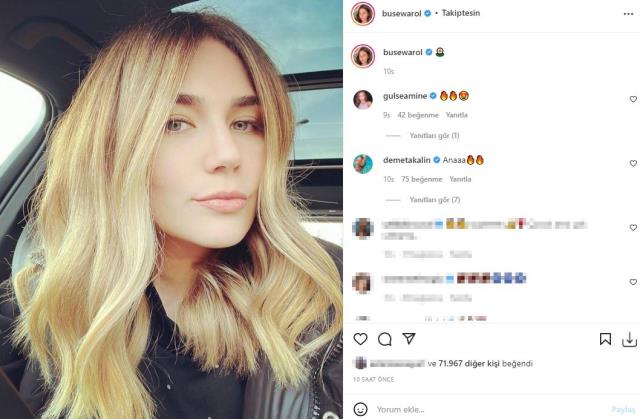Image resolution: width=640 pixels, height=419 pixels.
Task: Open emoji picker in comment box
Action: pos(360,409)
